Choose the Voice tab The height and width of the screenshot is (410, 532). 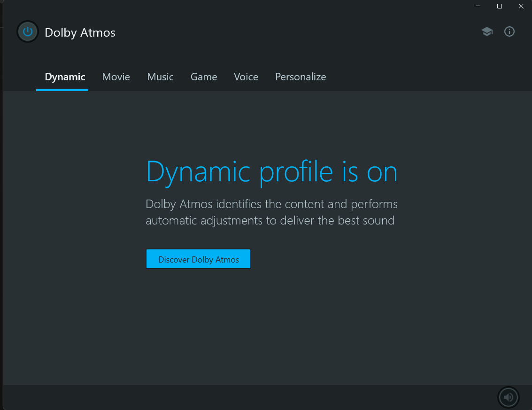(x=246, y=77)
